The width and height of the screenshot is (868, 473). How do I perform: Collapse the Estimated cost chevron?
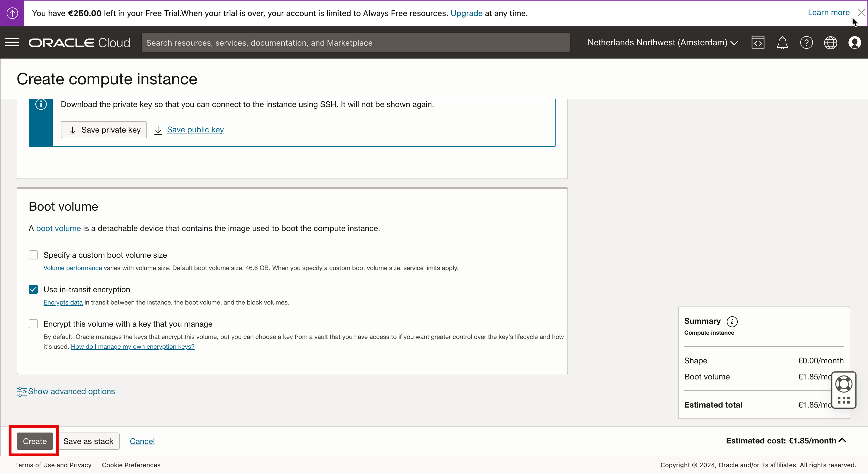click(842, 440)
